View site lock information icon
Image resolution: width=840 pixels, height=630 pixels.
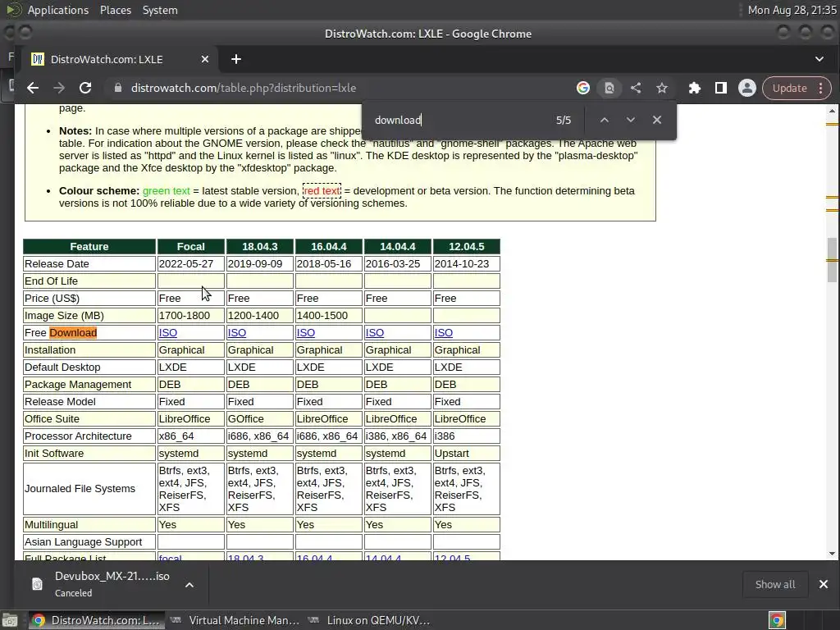pos(118,88)
